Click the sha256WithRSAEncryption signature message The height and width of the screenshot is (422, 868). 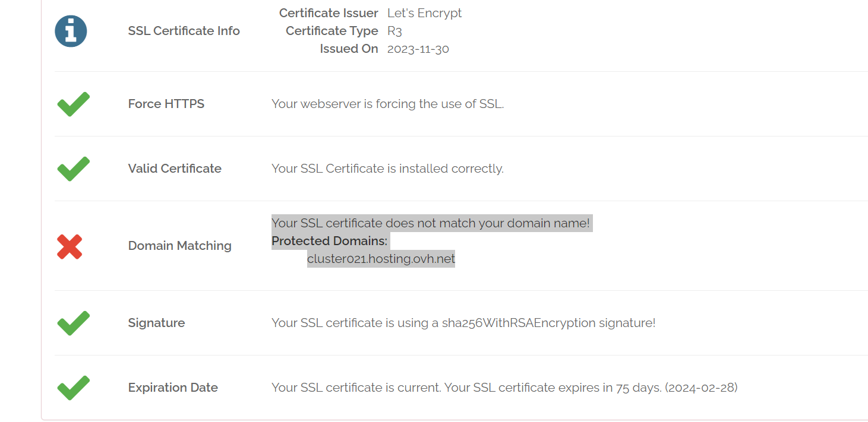click(x=463, y=323)
